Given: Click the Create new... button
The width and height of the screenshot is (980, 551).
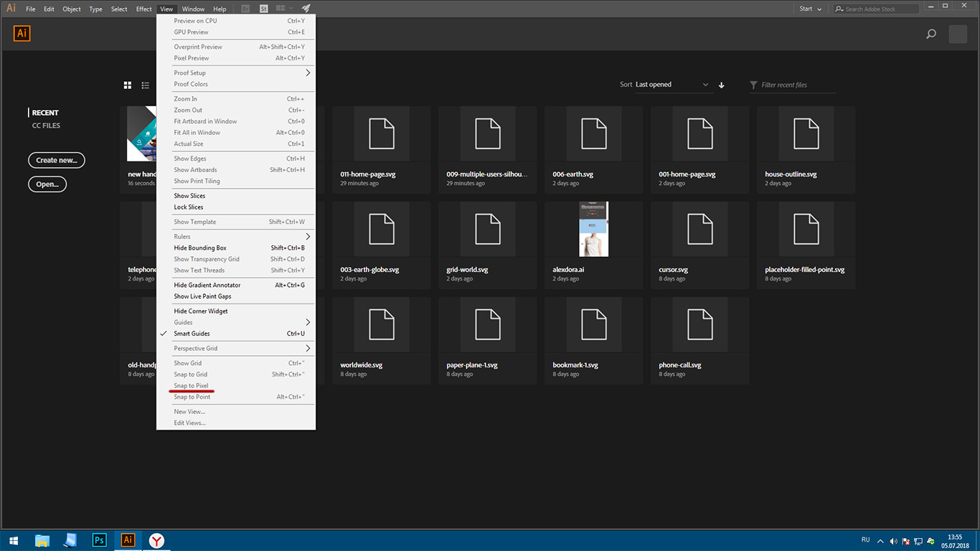Looking at the screenshot, I should coord(57,160).
